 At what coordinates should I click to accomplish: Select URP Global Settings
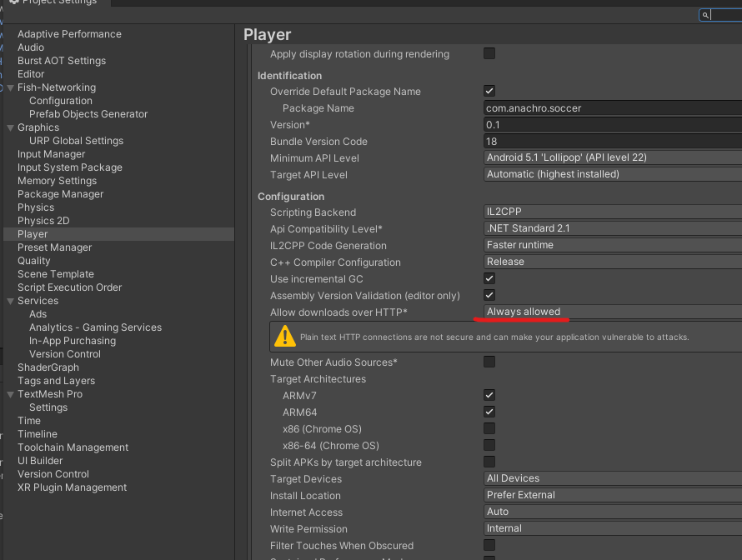coord(76,141)
